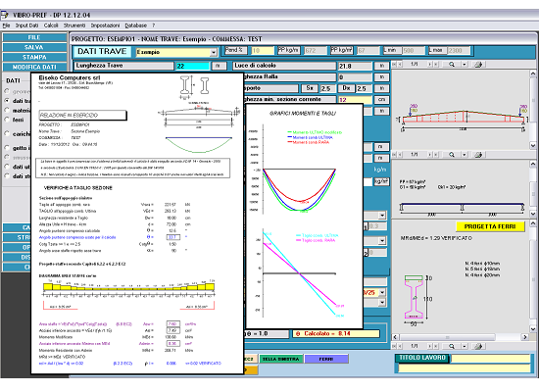Click left arrow of section viewer horizontal scrollbar
539x392 pixels.
pyautogui.click(x=395, y=337)
